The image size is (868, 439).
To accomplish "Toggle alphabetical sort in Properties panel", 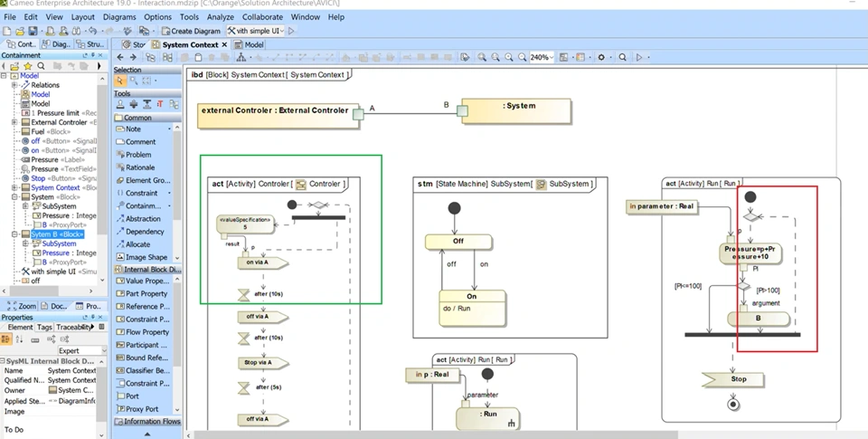I will pos(20,339).
